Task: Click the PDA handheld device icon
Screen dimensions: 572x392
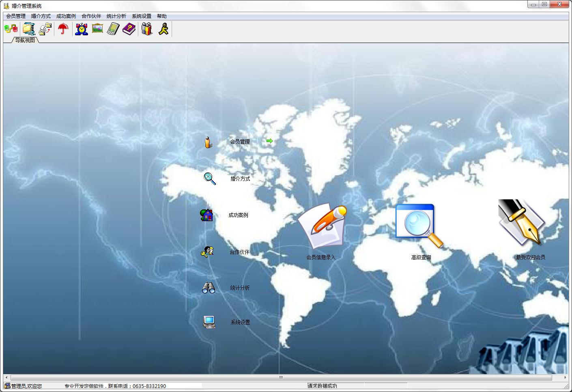Action: point(113,29)
